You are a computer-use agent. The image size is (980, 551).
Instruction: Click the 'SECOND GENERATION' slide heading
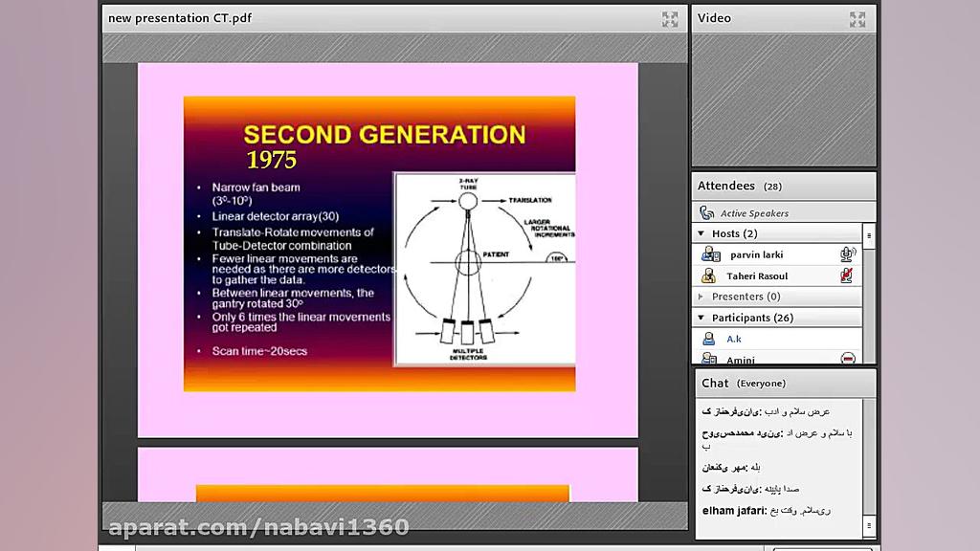click(385, 134)
